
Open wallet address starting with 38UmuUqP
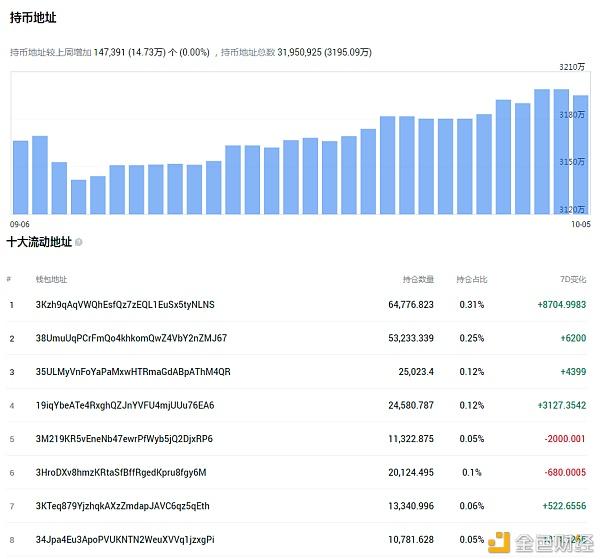tap(131, 338)
